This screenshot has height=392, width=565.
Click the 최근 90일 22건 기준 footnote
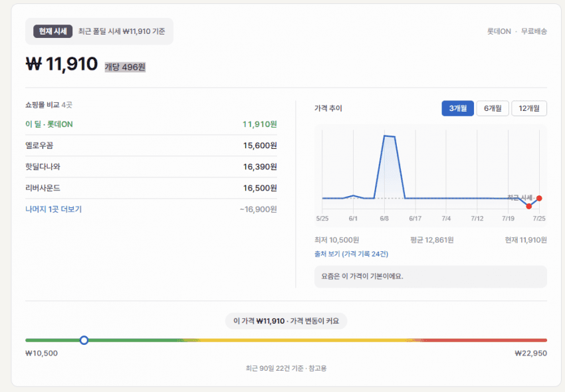(x=286, y=368)
